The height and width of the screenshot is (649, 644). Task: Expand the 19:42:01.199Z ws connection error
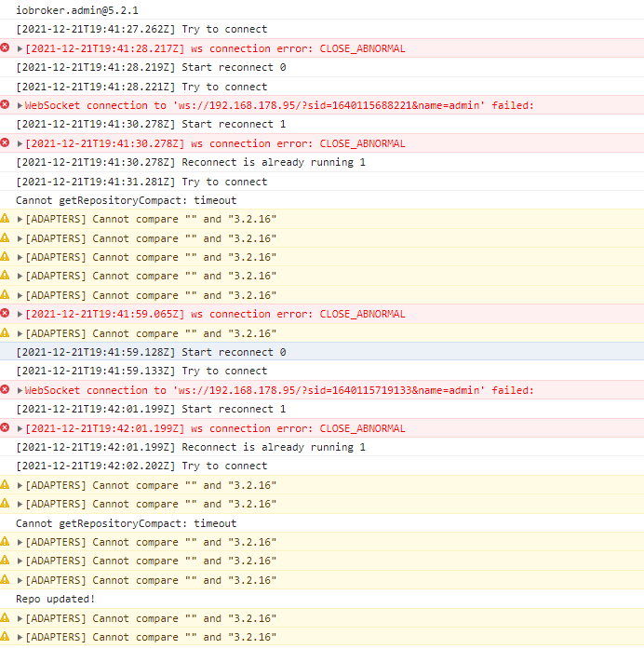pyautogui.click(x=20, y=428)
